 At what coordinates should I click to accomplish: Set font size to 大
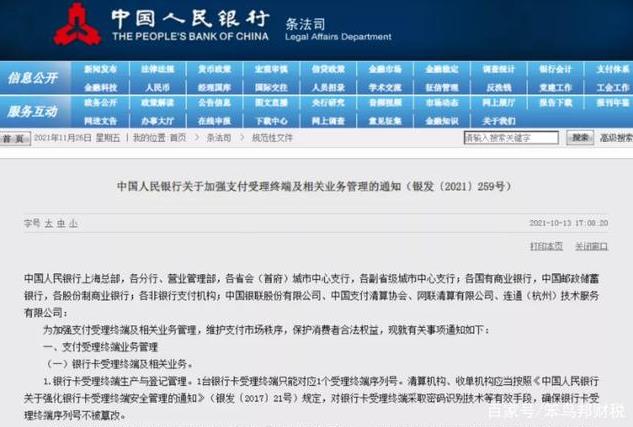[x=49, y=223]
